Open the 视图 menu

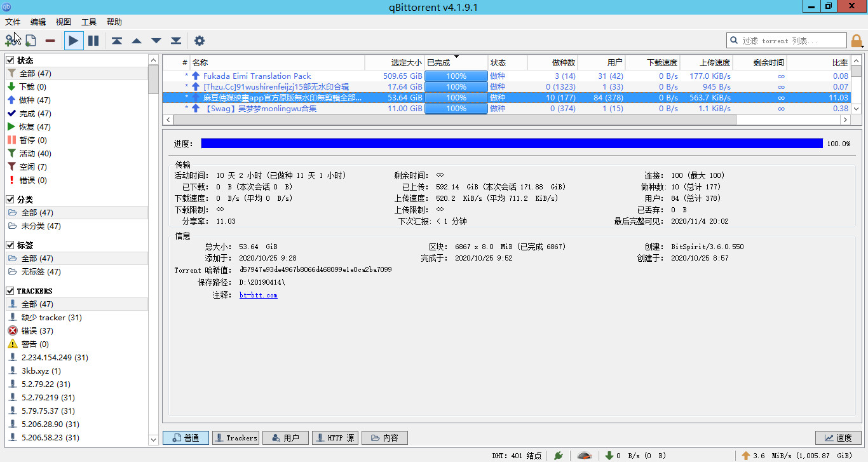64,22
